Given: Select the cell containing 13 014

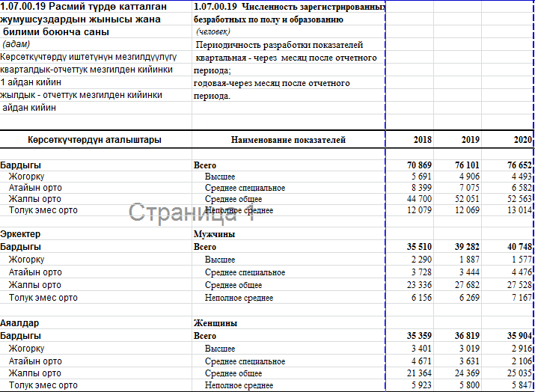Looking at the screenshot, I should tap(507, 210).
